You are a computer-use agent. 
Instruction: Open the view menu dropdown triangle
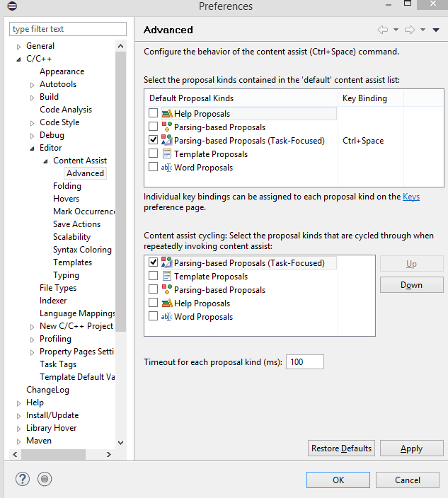tap(435, 30)
